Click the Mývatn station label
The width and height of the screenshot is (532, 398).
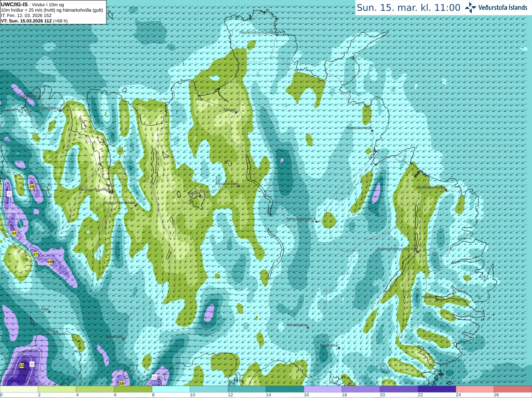pyautogui.click(x=194, y=194)
